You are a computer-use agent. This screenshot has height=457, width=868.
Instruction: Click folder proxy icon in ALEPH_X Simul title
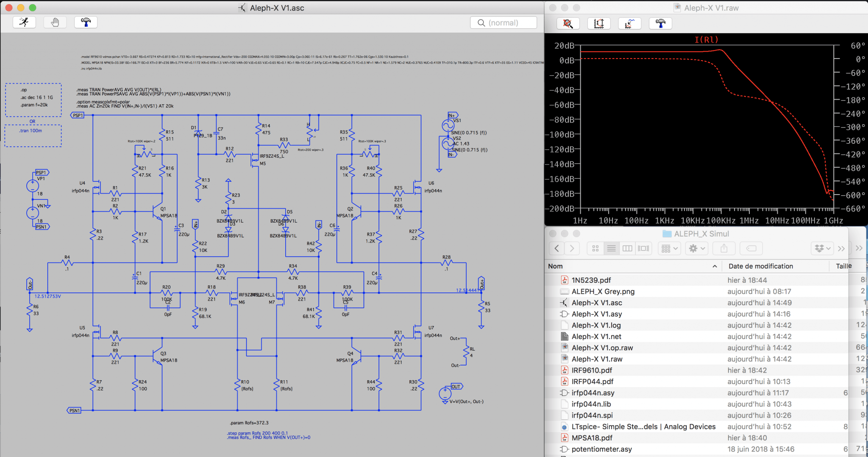667,234
